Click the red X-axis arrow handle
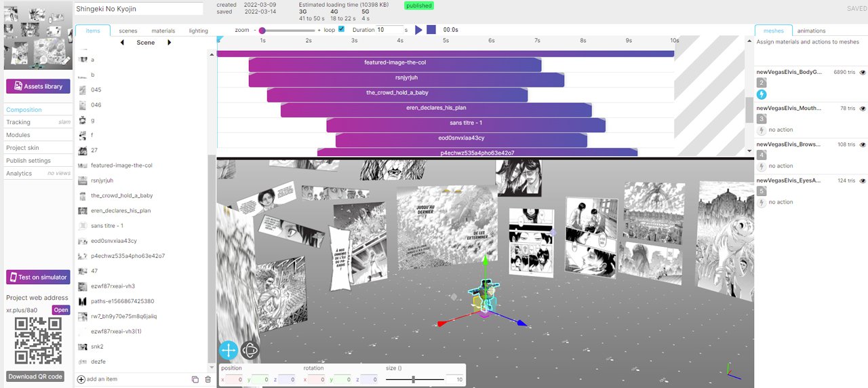Viewport: 868px width, 388px height. tap(441, 324)
